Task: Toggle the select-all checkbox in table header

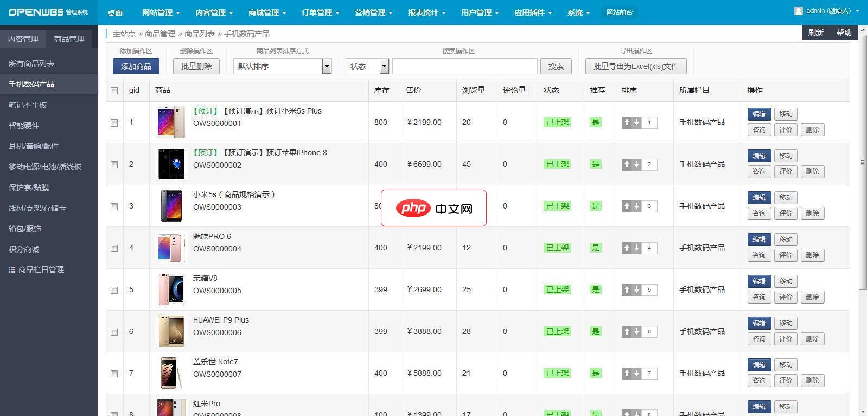Action: click(114, 91)
